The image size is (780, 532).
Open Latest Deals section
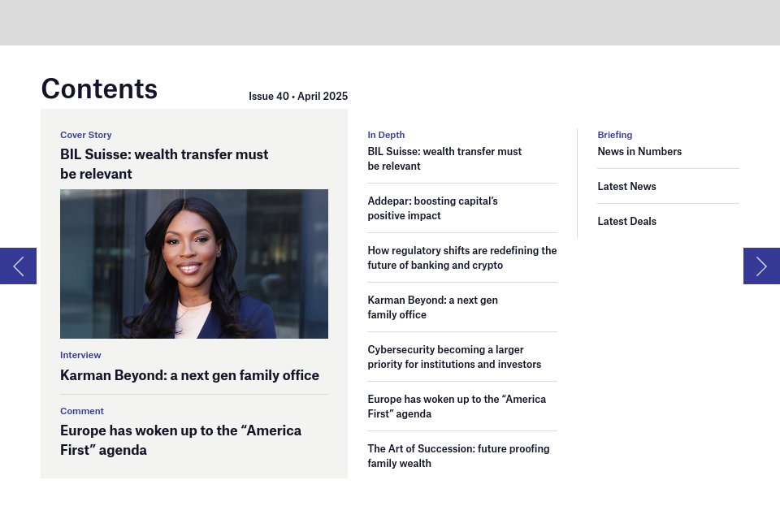coord(626,221)
